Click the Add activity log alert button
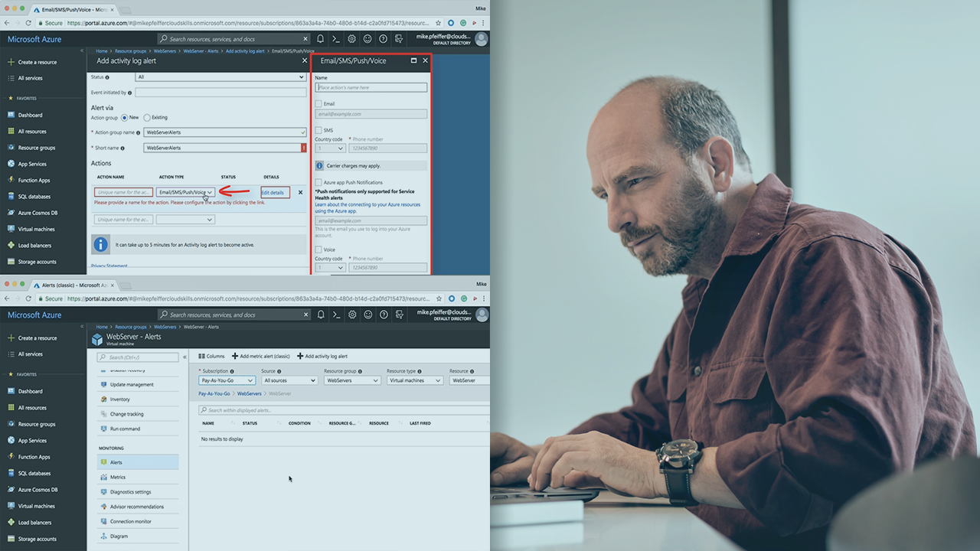The height and width of the screenshot is (551, 980). (x=322, y=356)
